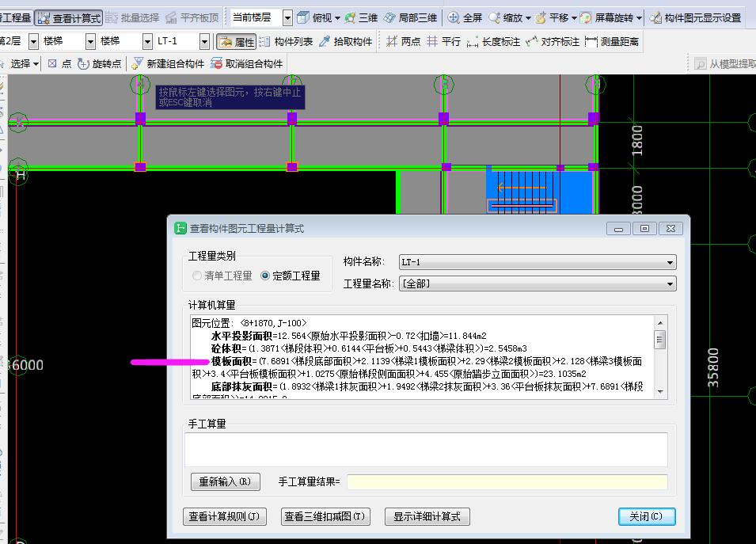756x544 pixels.
Task: Click 查看计算规则(J) button
Action: pos(224,516)
